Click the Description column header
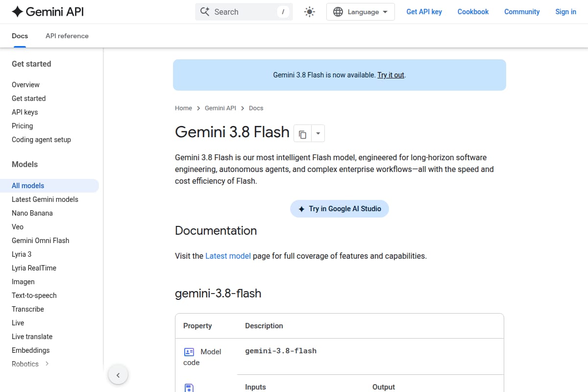This screenshot has height=392, width=588. coord(264,326)
